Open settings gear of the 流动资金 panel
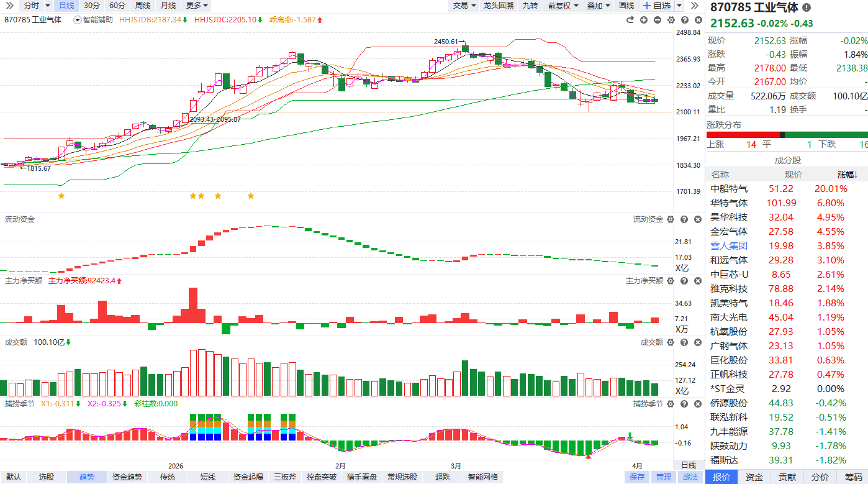 coord(670,219)
